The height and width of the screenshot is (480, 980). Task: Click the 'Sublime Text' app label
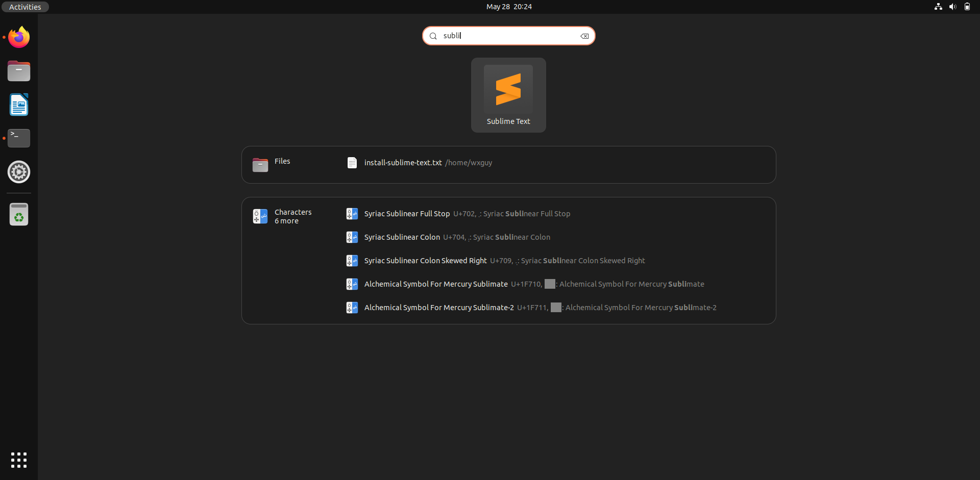508,121
